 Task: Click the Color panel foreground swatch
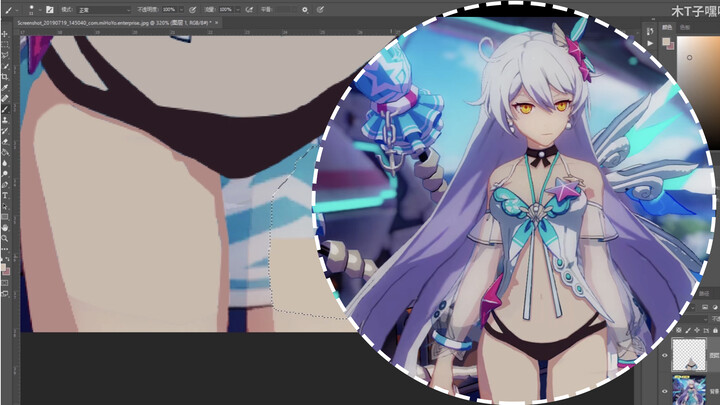666,42
